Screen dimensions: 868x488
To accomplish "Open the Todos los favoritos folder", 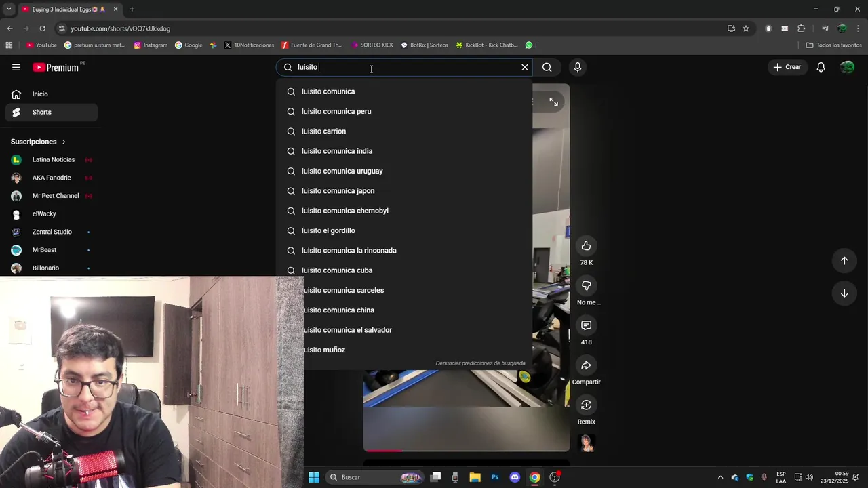I will pyautogui.click(x=834, y=45).
